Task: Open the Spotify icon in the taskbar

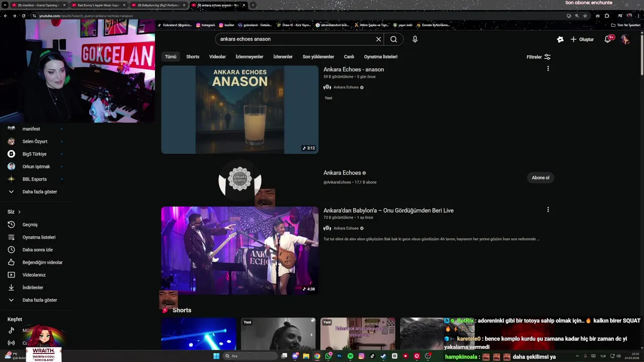Action: coord(350,356)
